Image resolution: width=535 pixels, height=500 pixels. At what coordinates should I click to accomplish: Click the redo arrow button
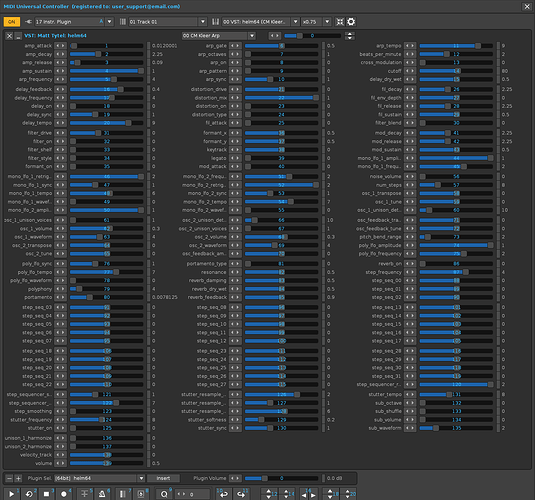241,494
